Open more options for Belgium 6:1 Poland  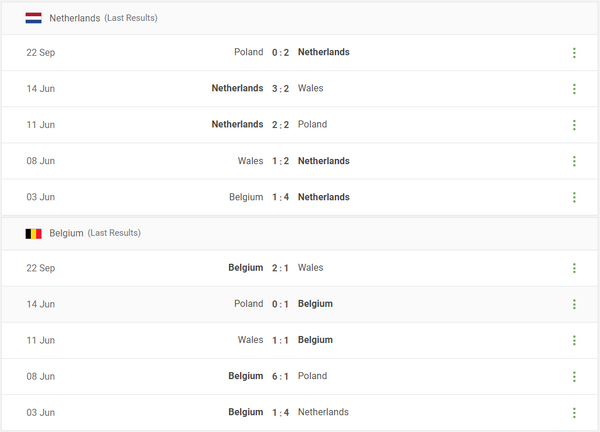click(574, 377)
